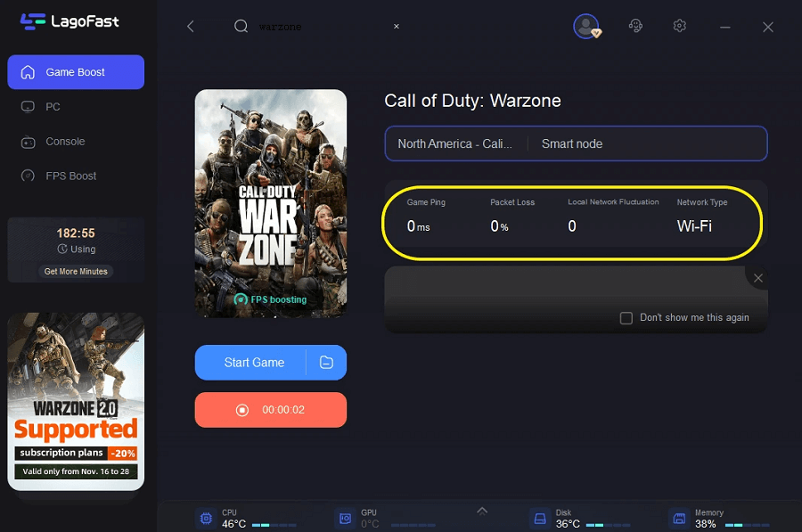Expand the bottom hardware status panel
Image resolution: width=802 pixels, height=532 pixels.
(x=482, y=511)
